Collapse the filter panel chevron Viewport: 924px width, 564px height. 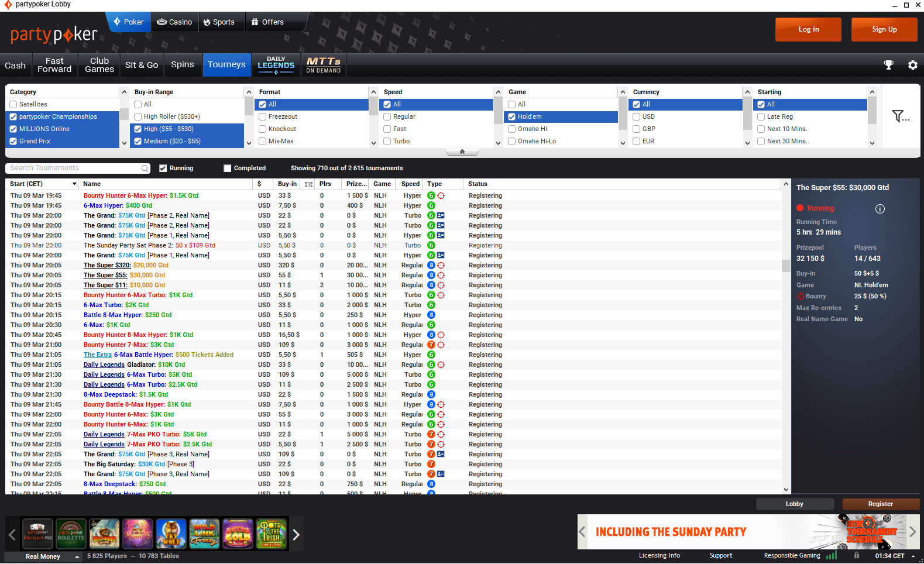pos(462,152)
